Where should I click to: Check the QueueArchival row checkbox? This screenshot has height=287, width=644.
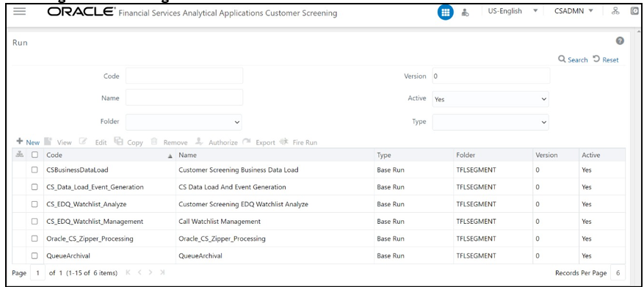point(35,255)
